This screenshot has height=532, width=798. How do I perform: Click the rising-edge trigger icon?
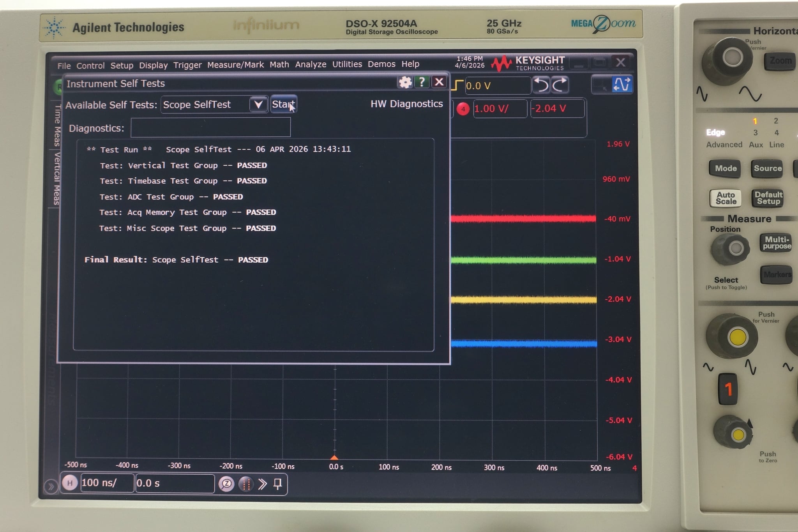point(457,85)
